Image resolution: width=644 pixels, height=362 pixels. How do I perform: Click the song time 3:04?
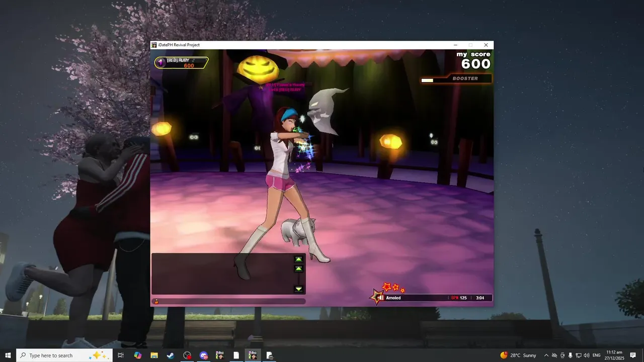coord(480,298)
